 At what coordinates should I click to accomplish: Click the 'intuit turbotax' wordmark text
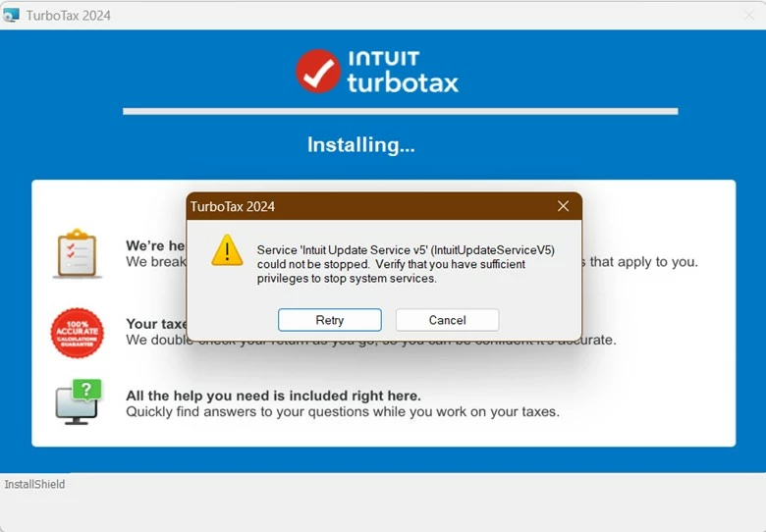403,72
